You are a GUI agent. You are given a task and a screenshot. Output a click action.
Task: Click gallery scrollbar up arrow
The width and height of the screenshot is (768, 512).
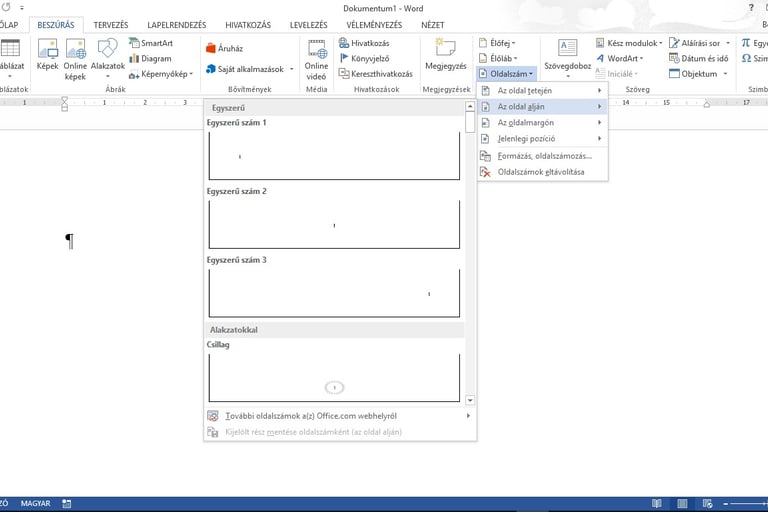[470, 106]
